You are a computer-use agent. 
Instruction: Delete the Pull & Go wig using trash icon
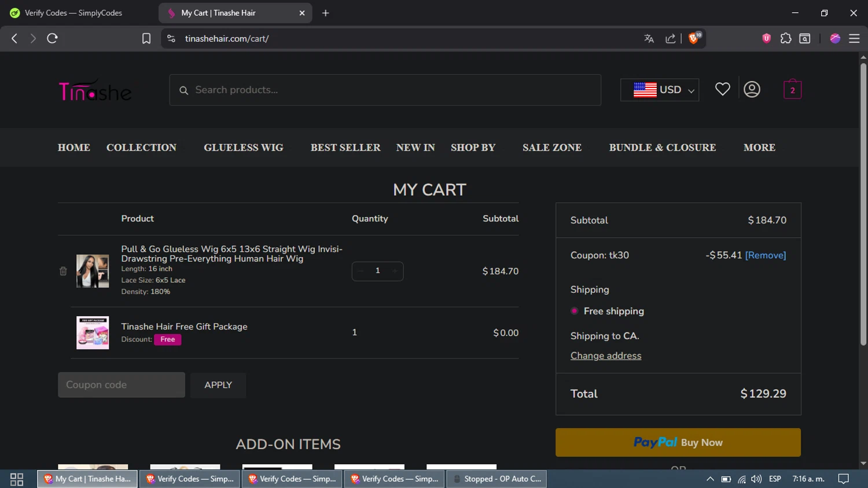point(63,271)
